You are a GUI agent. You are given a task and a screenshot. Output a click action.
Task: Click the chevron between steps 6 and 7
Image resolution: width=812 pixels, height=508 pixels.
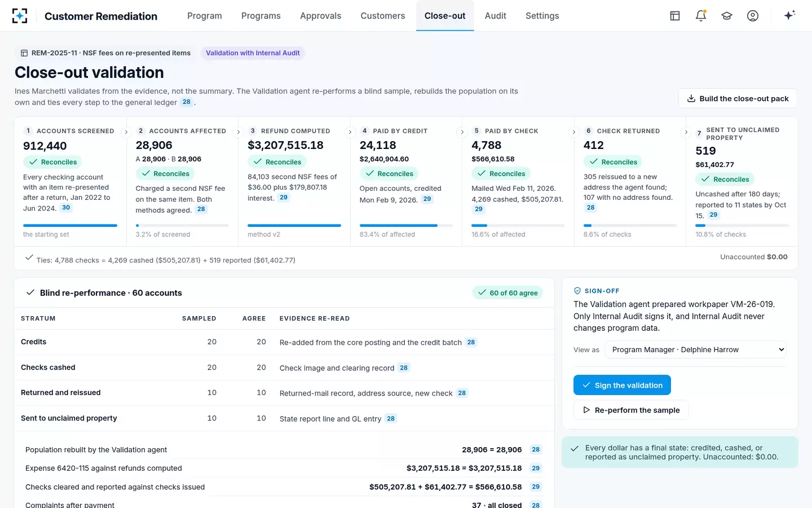click(x=686, y=132)
